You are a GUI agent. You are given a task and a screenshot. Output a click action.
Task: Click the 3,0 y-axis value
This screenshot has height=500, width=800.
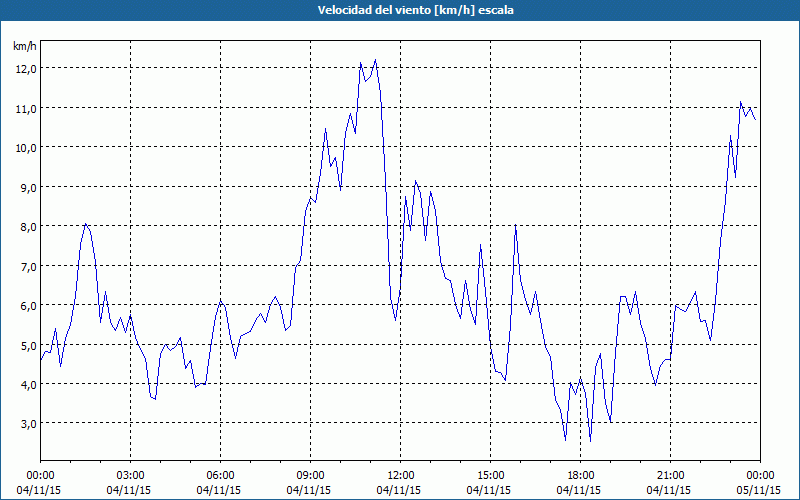28,423
